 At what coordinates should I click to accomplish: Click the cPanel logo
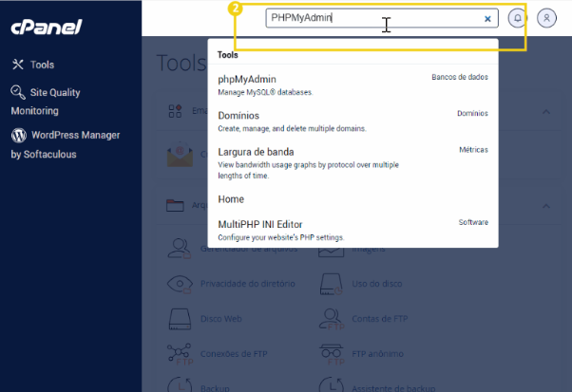47,27
